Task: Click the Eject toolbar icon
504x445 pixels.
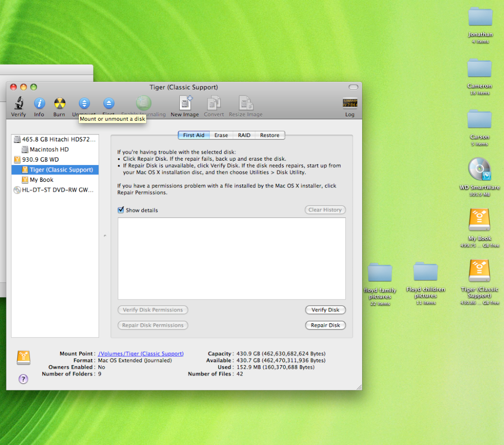Action: click(x=109, y=103)
